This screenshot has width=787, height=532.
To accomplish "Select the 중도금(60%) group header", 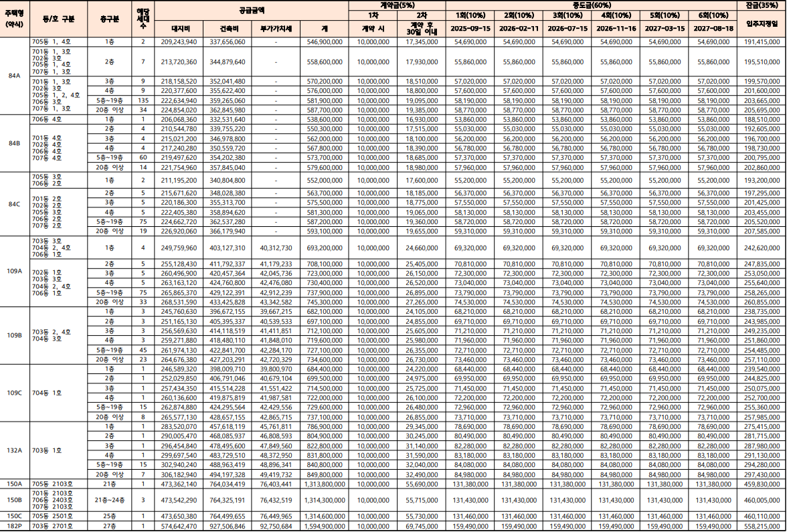I will [592, 5].
